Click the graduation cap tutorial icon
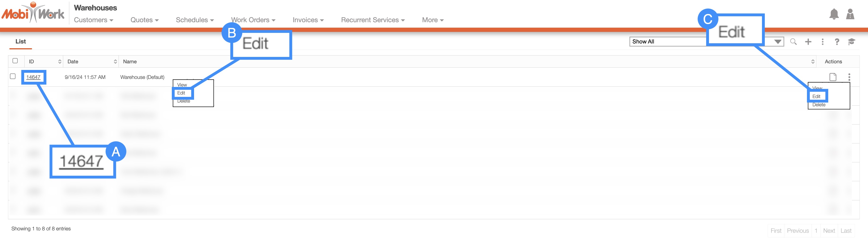The height and width of the screenshot is (241, 868). click(x=851, y=42)
